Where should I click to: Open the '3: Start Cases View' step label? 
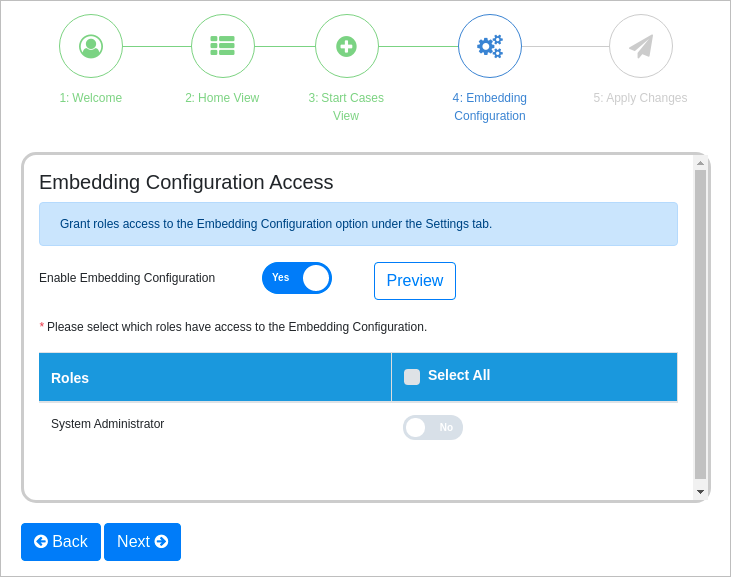[x=346, y=106]
